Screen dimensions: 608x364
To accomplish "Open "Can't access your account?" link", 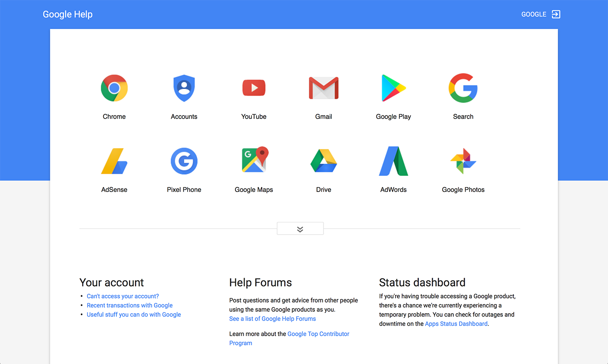I will (x=123, y=296).
